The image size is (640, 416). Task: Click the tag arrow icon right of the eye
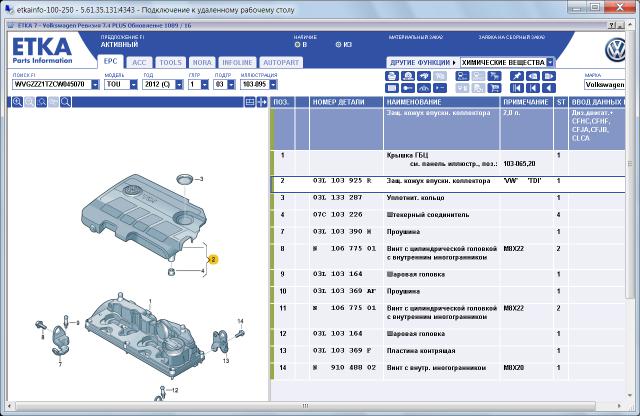click(549, 76)
